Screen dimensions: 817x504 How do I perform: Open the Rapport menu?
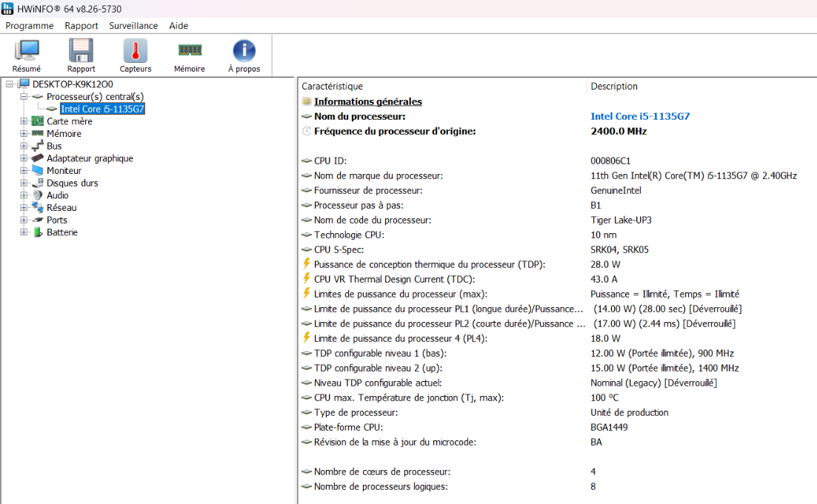(x=81, y=25)
